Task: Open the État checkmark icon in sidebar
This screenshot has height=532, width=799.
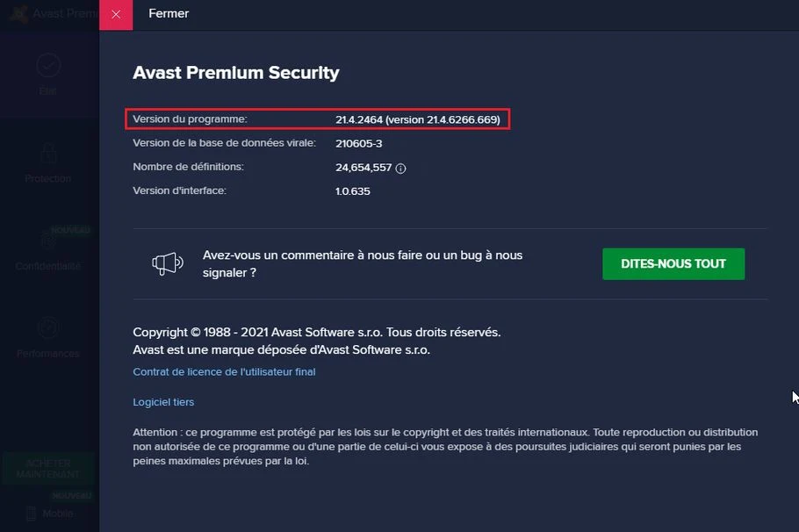Action: click(x=48, y=64)
